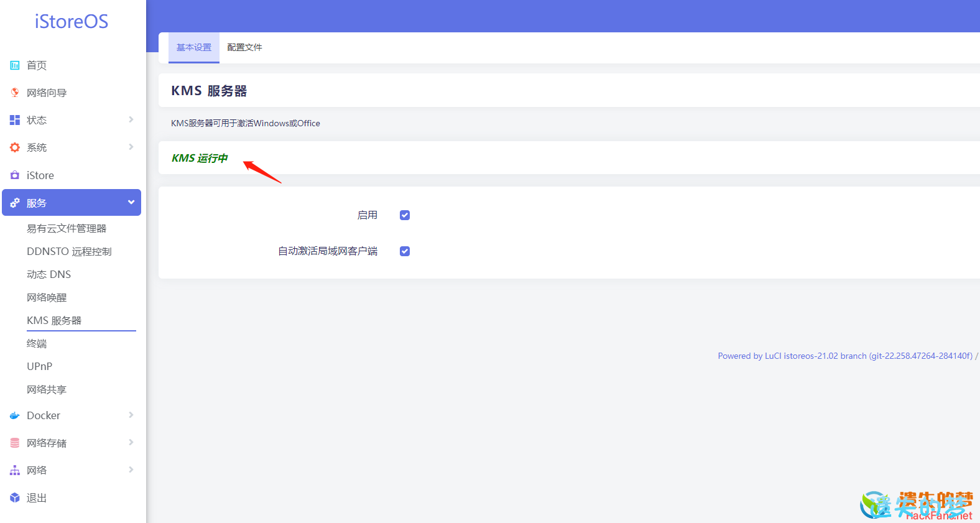Click the 系统 gear icon
The height and width of the screenshot is (523, 980).
[15, 147]
